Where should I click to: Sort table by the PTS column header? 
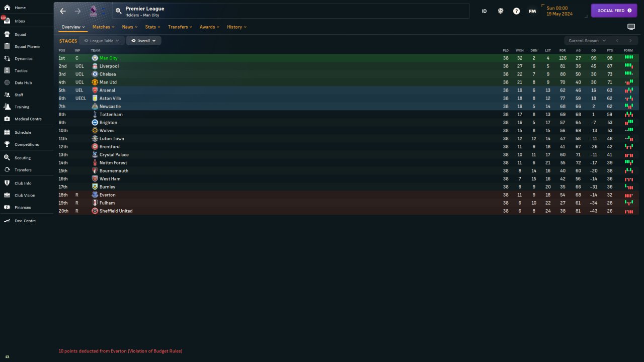(x=610, y=51)
